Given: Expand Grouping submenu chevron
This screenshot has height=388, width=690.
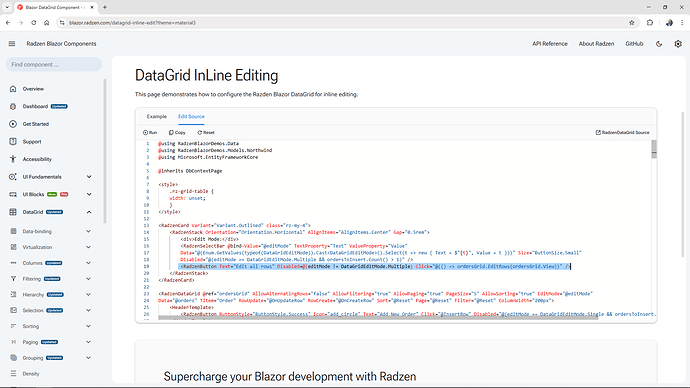Looking at the screenshot, I should [88, 358].
